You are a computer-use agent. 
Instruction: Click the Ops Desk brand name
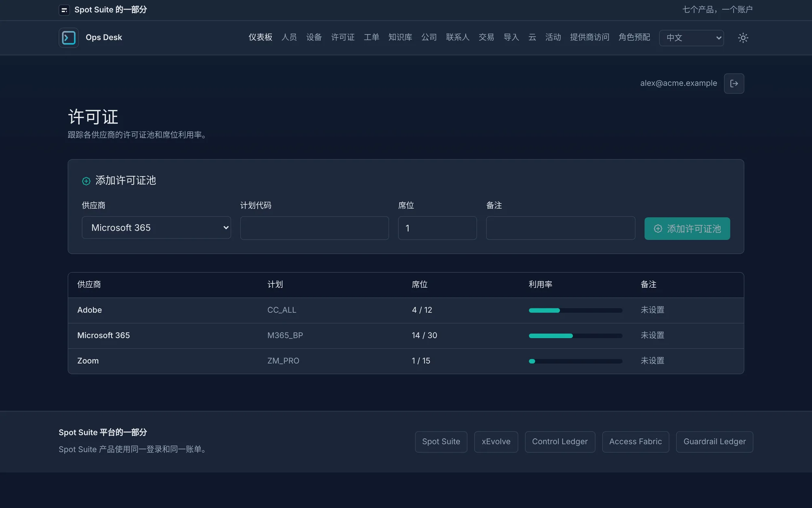(x=104, y=37)
